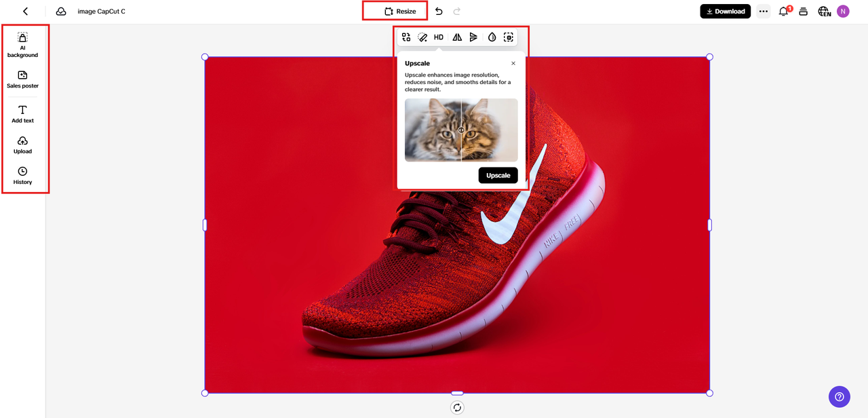Click the replace image icon in toolbar
Screen dimensions: 868x418
(406, 37)
